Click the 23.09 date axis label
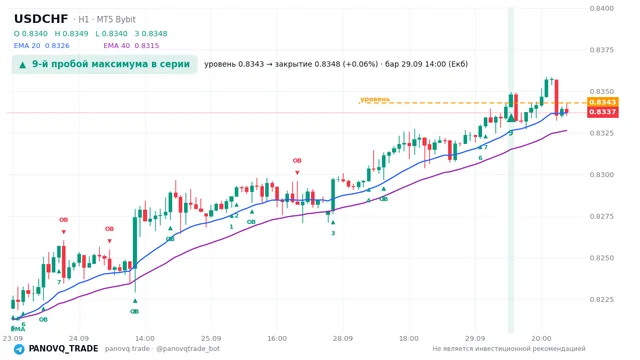This screenshot has height=360, width=640. coord(13,338)
